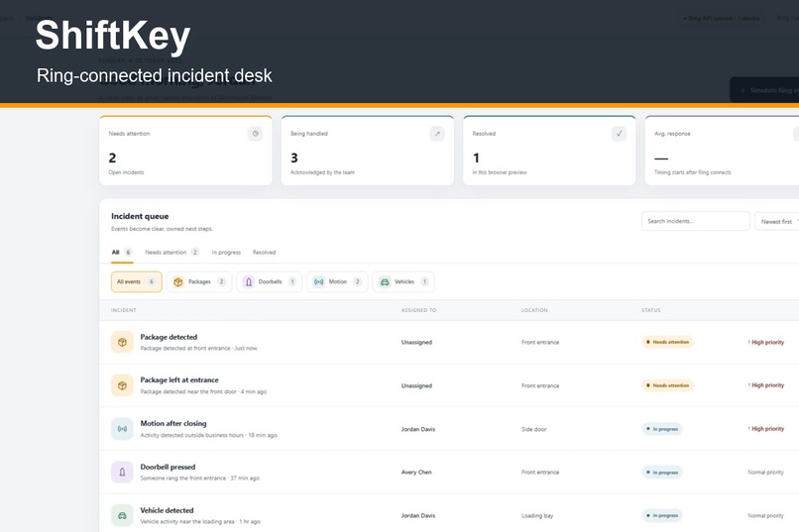Click the motion sensor icon in Motion after closing row
799x532 pixels.
[122, 429]
